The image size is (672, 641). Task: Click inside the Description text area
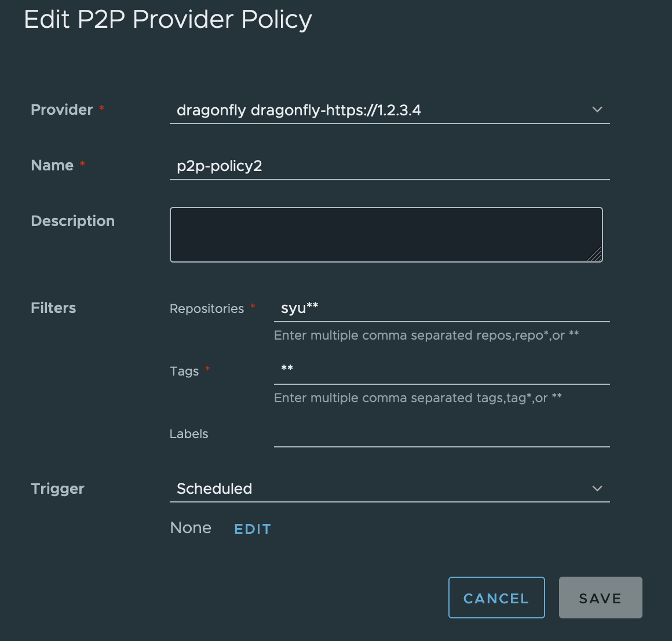pos(386,234)
